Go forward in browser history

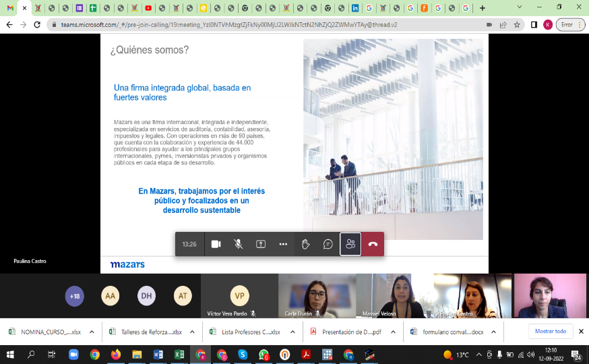[x=24, y=25]
